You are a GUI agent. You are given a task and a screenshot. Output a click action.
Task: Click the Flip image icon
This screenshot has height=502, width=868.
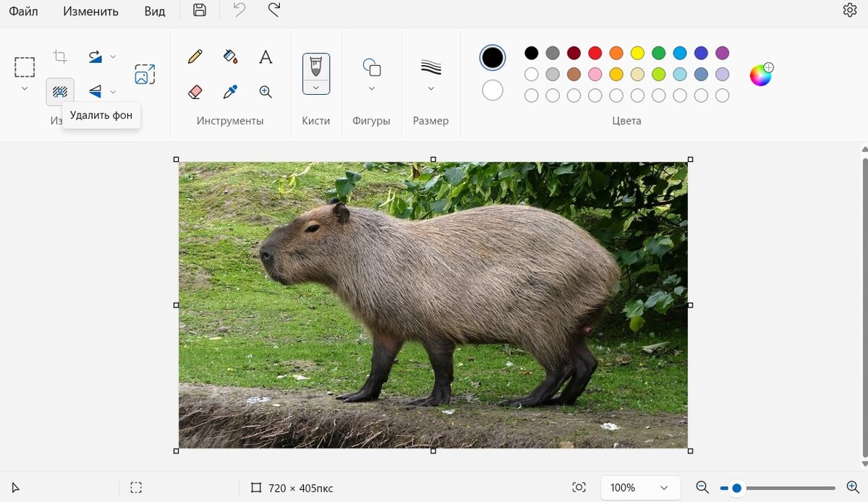(x=95, y=91)
